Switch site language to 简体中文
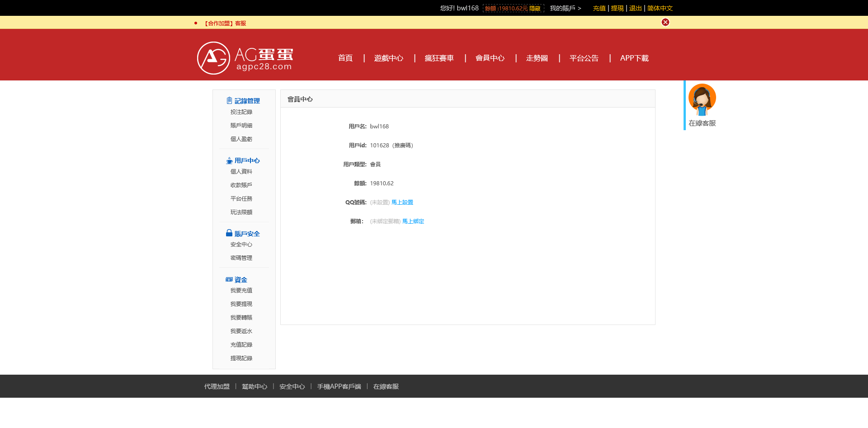 [x=660, y=8]
